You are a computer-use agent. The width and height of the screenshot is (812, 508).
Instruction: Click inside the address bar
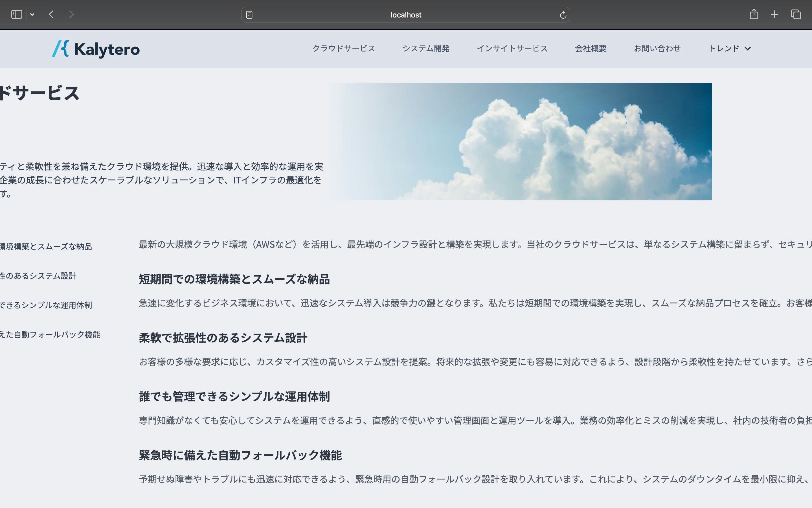coord(405,14)
